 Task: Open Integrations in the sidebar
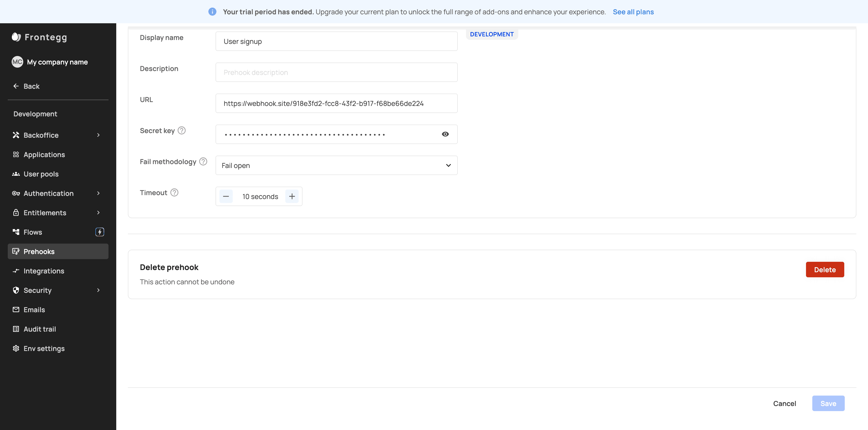tap(58, 271)
